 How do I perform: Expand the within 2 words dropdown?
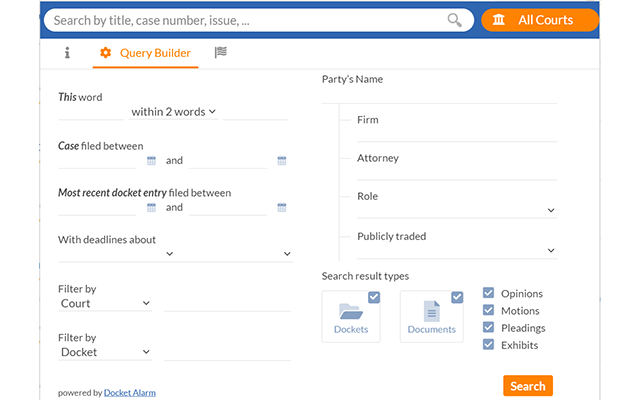tap(173, 112)
